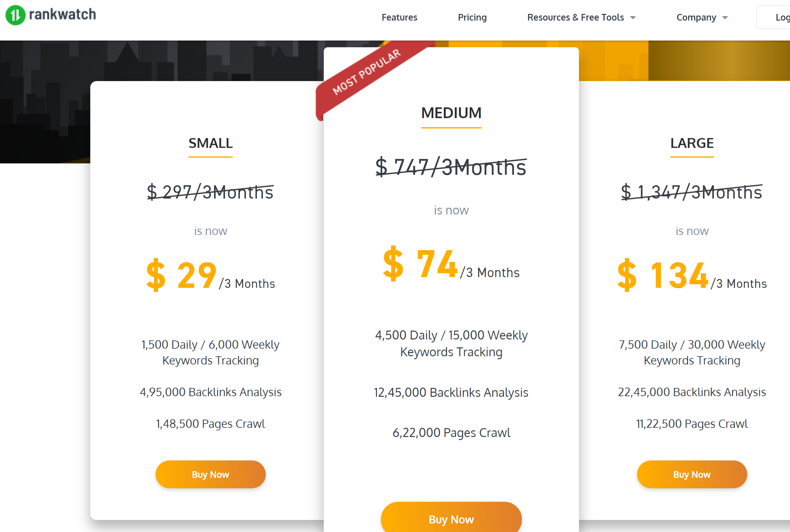Click the rankwatch wordmark text
The image size is (790, 532).
pos(62,15)
